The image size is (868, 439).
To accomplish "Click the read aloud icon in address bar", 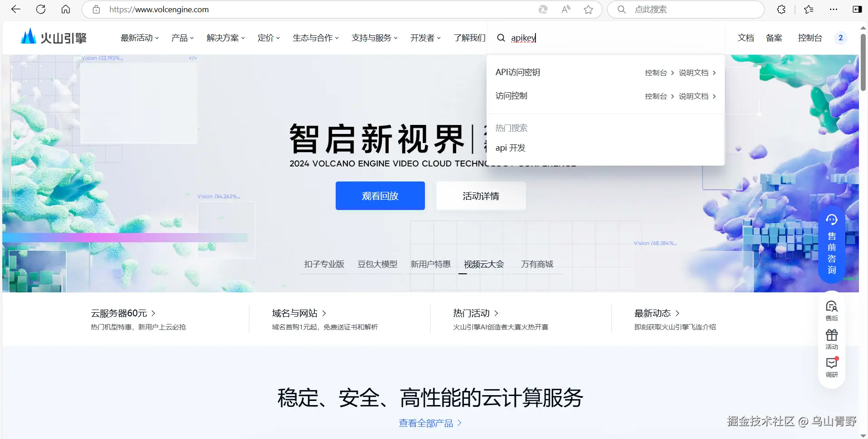I will click(566, 10).
